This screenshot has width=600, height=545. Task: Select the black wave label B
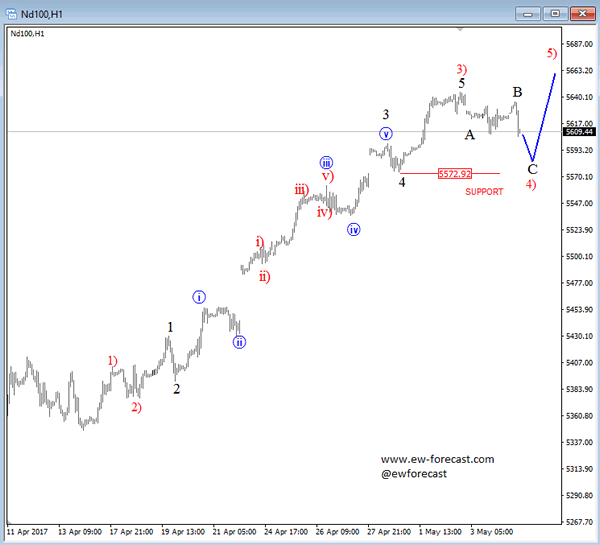click(x=517, y=92)
